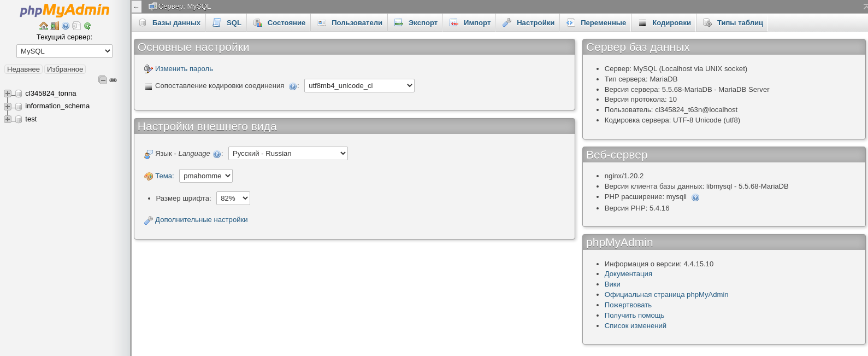Screen dimensions: 868x356
Task: Click the text Версия протокола: 10
Action: coord(640,100)
